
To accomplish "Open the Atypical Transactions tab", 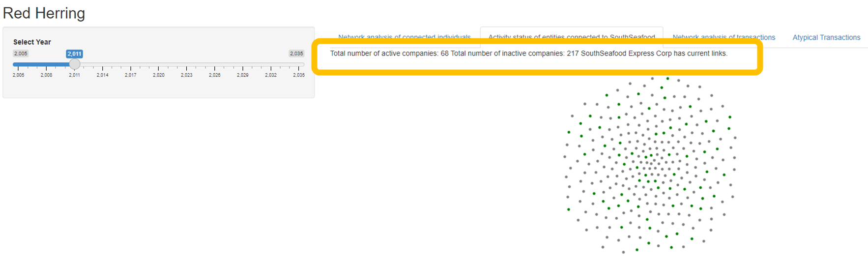I will pos(826,37).
